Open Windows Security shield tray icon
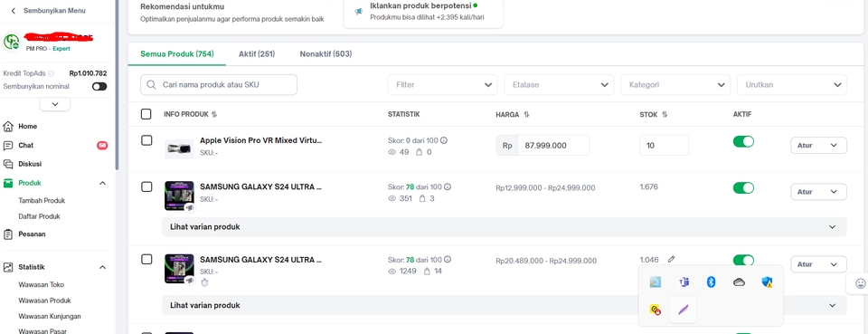Image resolution: width=868 pixels, height=334 pixels. 767,282
